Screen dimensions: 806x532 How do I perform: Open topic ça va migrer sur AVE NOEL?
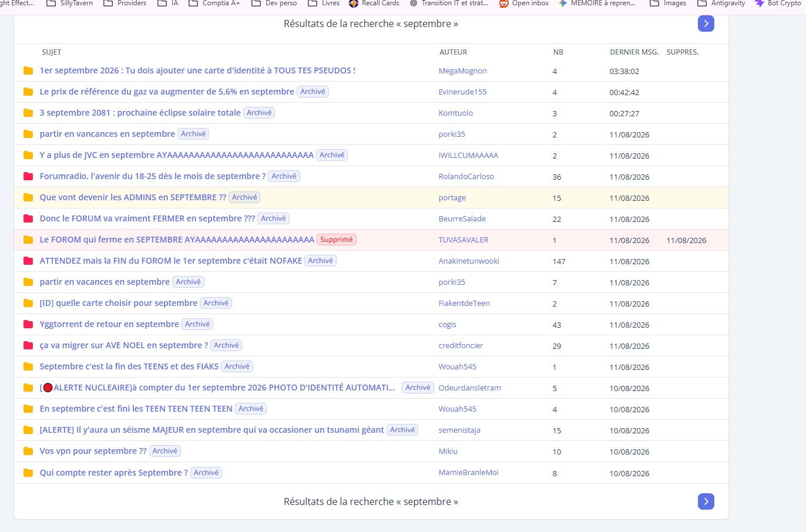coord(124,345)
